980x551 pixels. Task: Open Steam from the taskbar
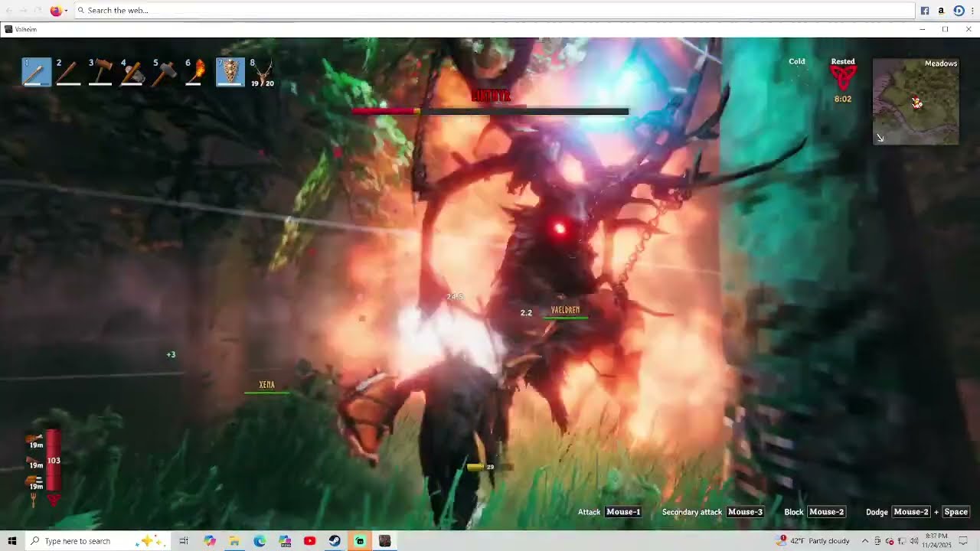(x=335, y=541)
